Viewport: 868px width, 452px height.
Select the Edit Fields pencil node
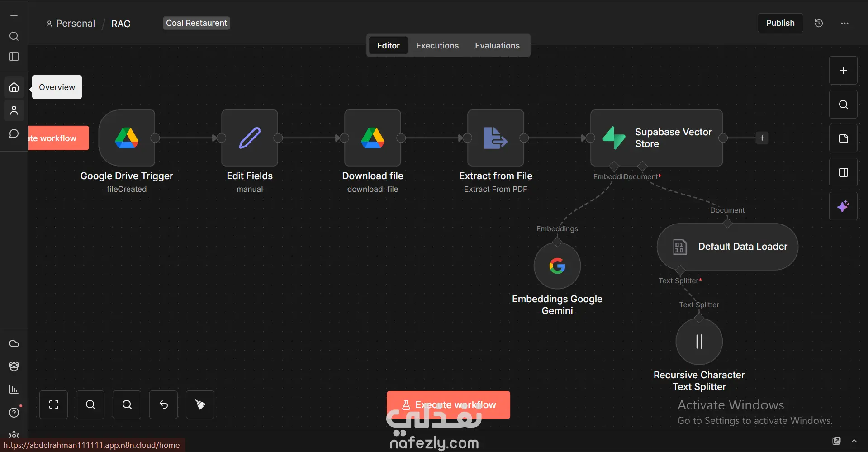[x=250, y=138]
